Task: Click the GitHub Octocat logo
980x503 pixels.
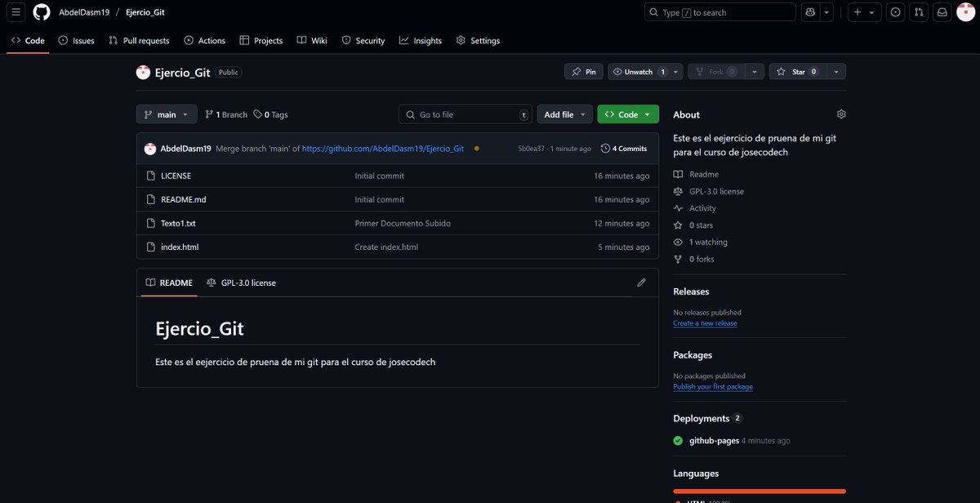Action: (42, 12)
